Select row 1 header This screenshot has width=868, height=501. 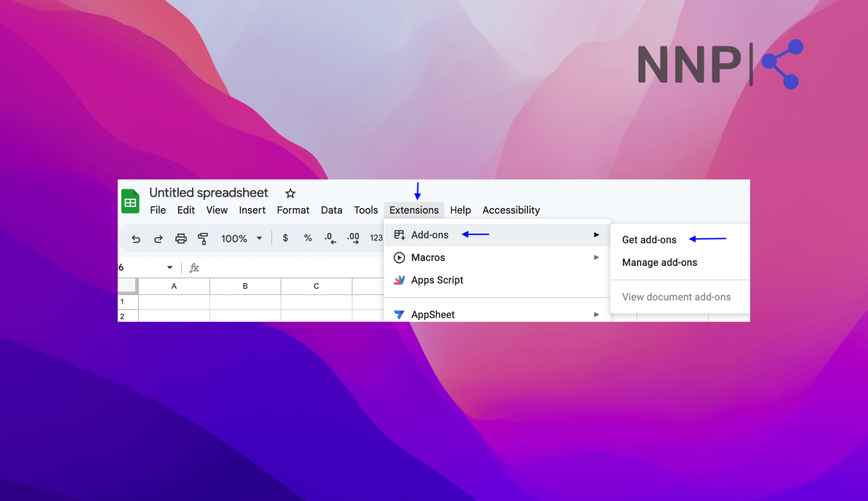[x=128, y=301]
